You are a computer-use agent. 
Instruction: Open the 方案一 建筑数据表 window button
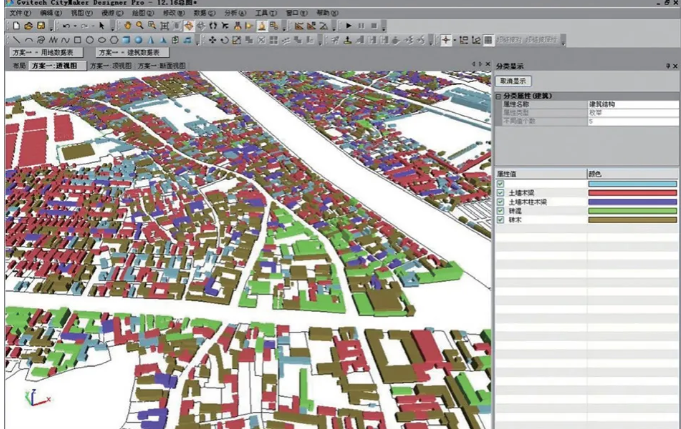click(x=132, y=53)
